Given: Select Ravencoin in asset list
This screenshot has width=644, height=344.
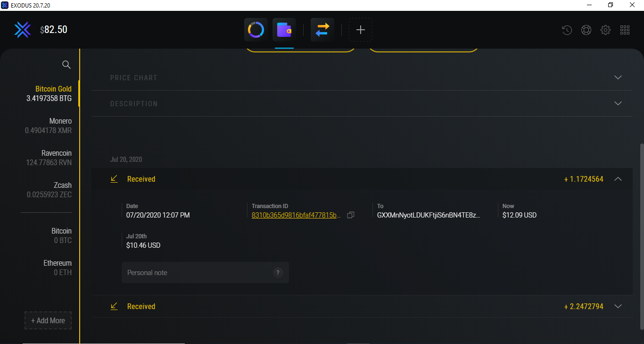Looking at the screenshot, I should pyautogui.click(x=57, y=153).
